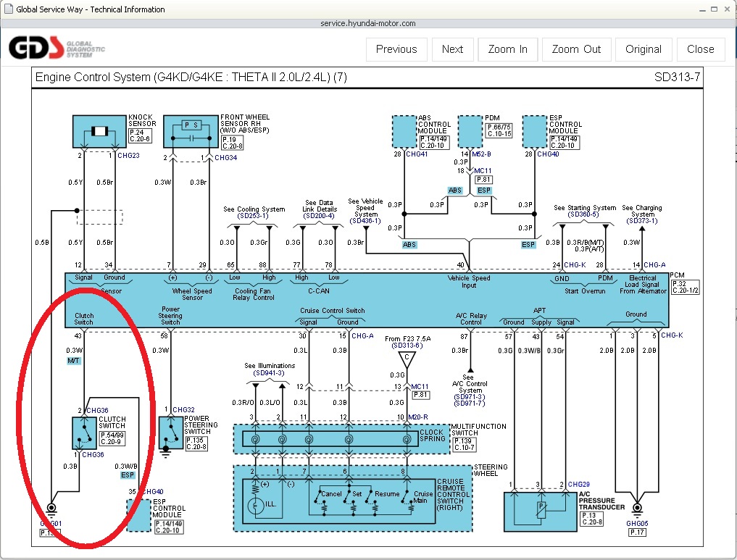
Task: Click the P.24 C.20-6 location reference box
Action: (140, 135)
